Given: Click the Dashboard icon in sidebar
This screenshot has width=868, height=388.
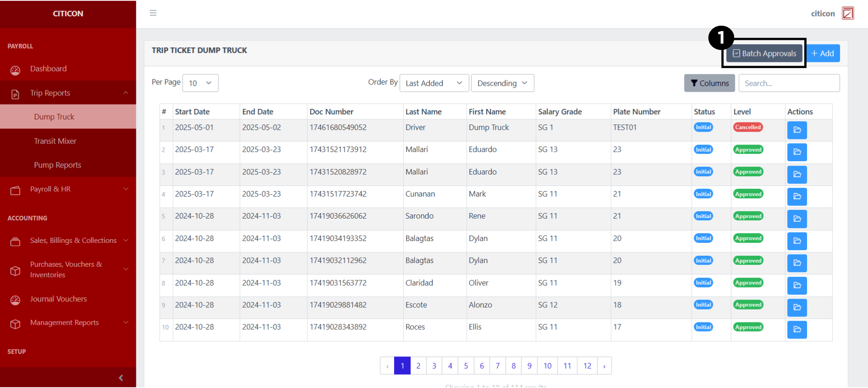Looking at the screenshot, I should pos(16,70).
